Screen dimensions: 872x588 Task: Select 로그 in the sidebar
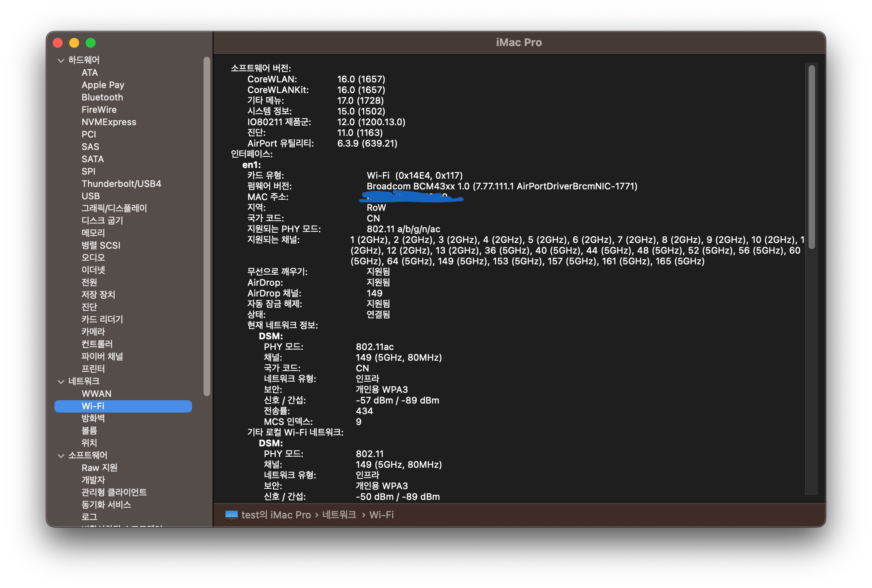point(89,517)
